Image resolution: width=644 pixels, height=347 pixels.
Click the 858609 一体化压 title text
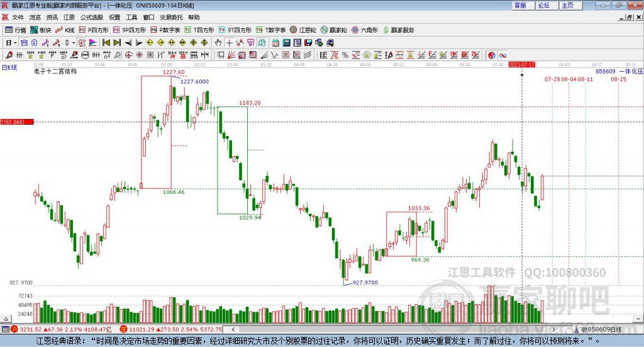[x=619, y=71]
